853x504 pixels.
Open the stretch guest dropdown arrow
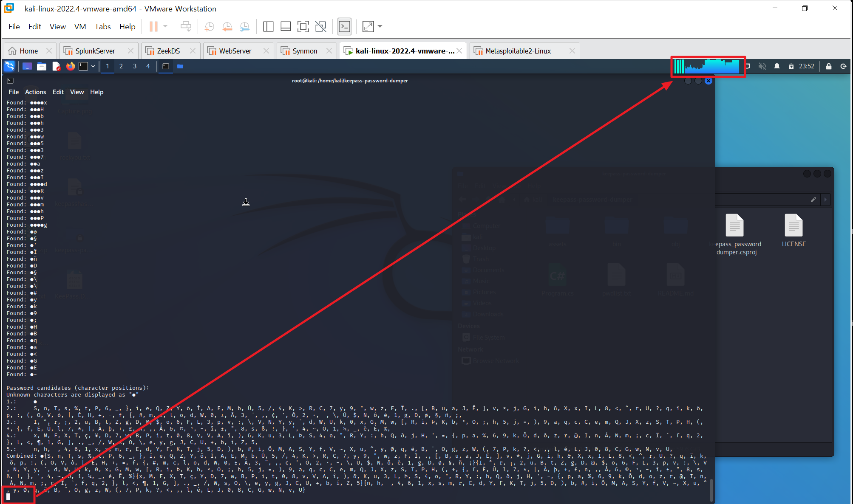click(380, 27)
